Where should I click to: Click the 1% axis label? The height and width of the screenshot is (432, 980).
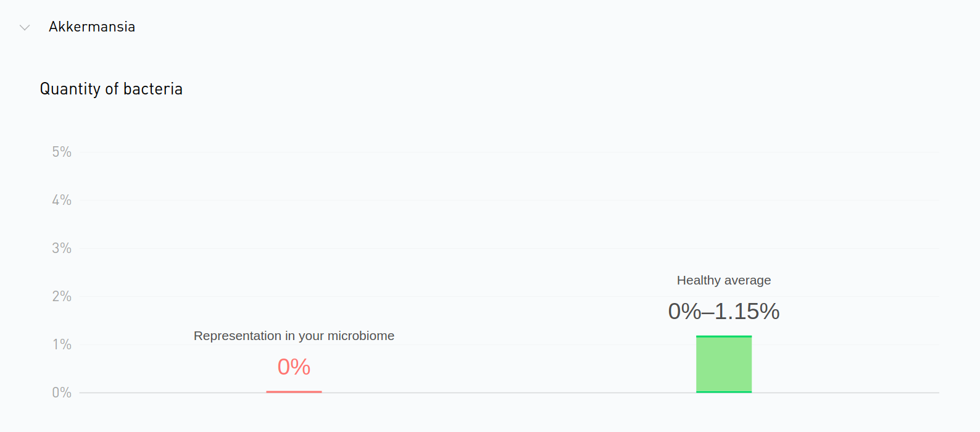62,344
